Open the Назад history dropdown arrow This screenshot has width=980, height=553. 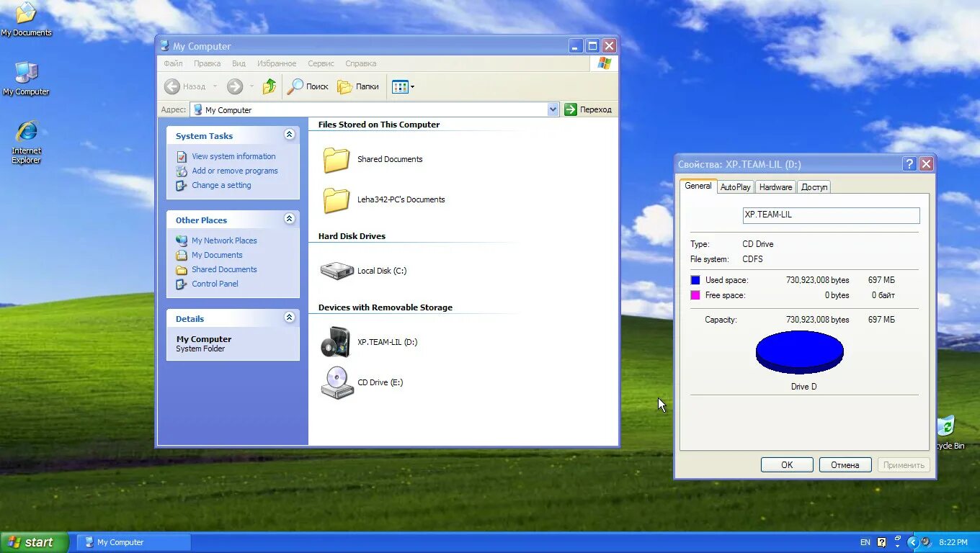coord(215,86)
